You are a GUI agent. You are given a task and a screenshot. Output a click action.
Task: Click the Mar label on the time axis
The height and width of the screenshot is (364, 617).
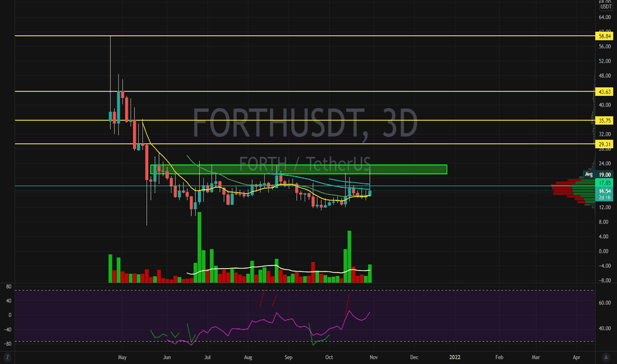coord(536,357)
